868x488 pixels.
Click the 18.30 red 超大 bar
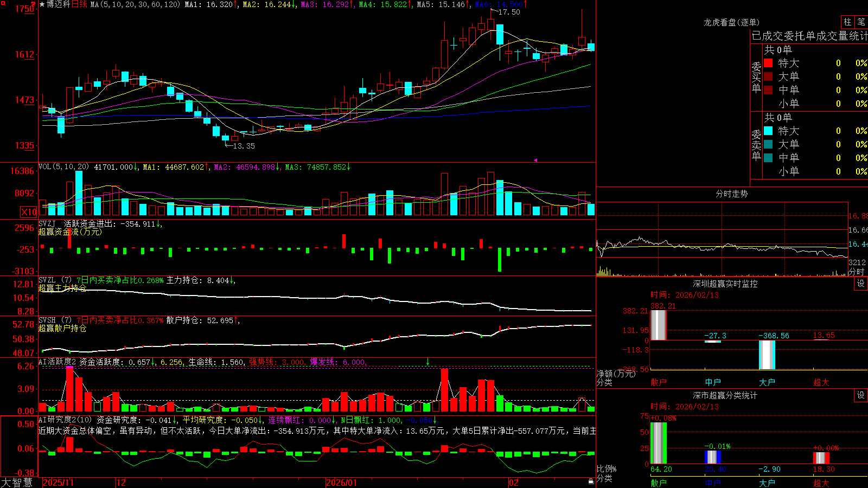pos(821,458)
